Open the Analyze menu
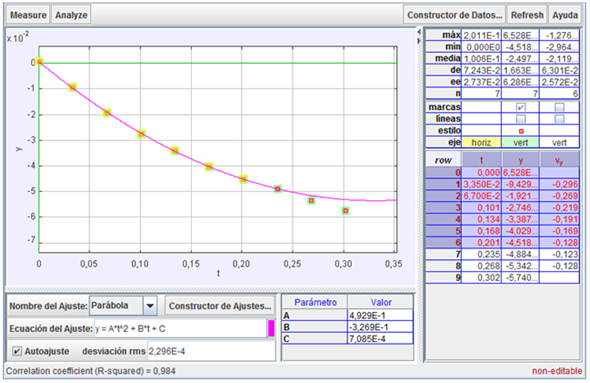Screen dimensions: 590x383 [71, 15]
